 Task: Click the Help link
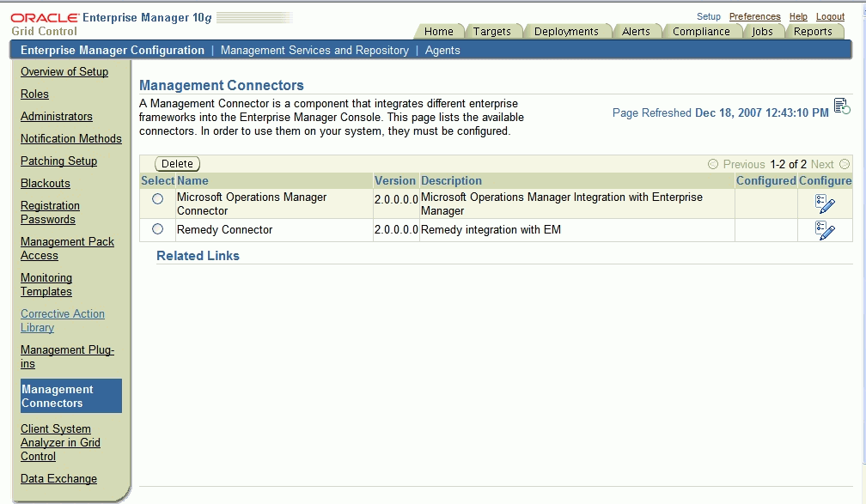click(x=798, y=16)
